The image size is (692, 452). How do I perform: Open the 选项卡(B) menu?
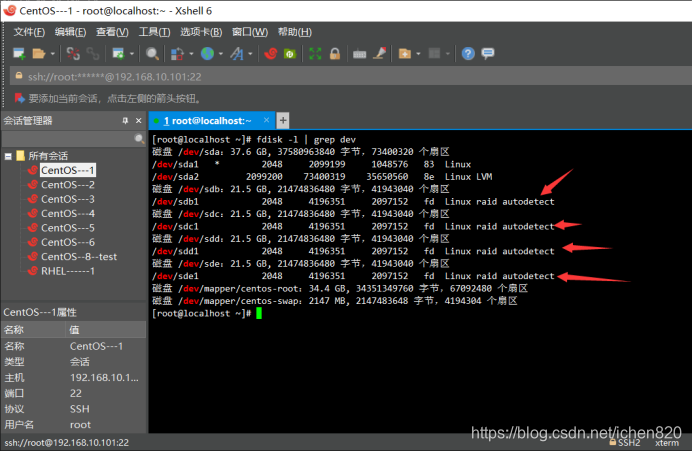click(x=201, y=32)
